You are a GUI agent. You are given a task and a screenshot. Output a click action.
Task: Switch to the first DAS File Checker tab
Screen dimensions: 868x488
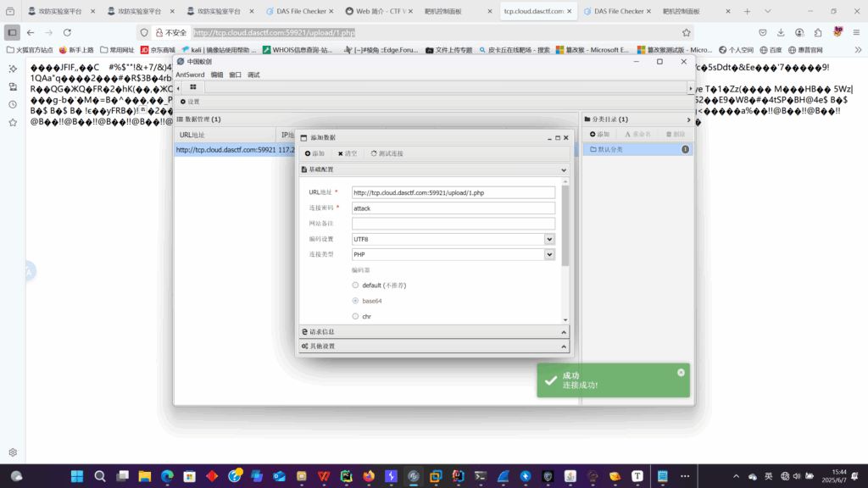(x=299, y=11)
